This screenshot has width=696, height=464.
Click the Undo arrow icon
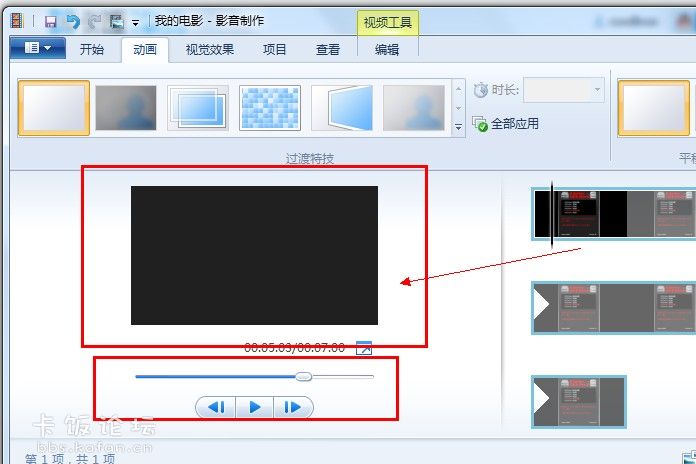[72, 21]
